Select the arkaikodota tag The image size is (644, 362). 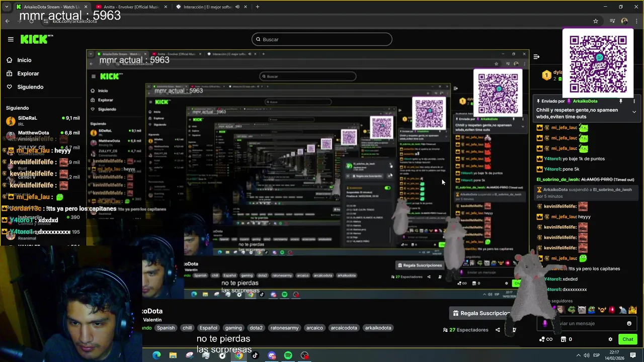tap(378, 328)
